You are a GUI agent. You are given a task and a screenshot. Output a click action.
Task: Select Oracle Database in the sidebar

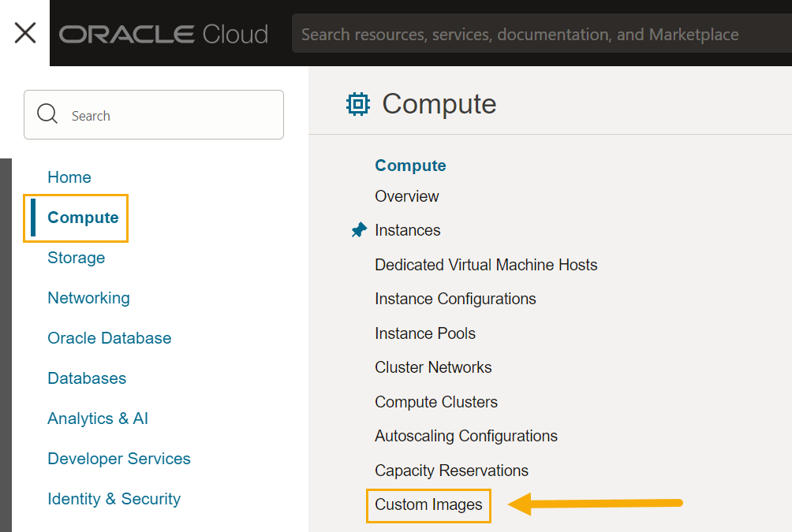click(x=109, y=338)
